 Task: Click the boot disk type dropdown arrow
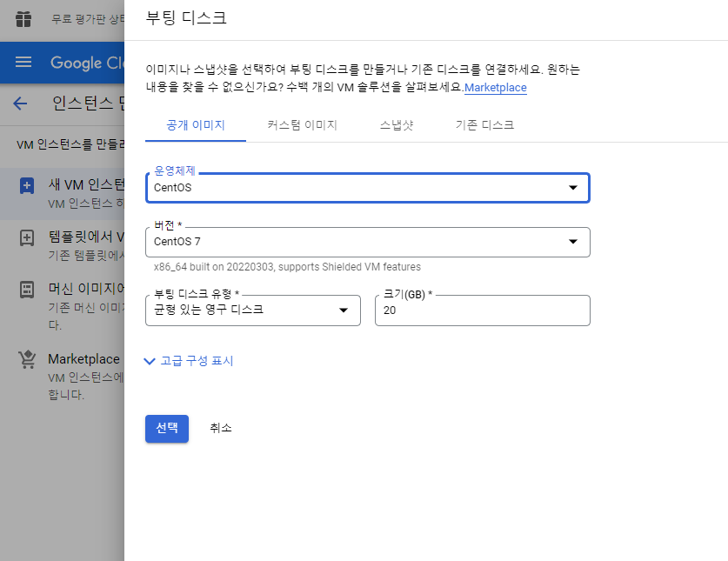click(343, 311)
